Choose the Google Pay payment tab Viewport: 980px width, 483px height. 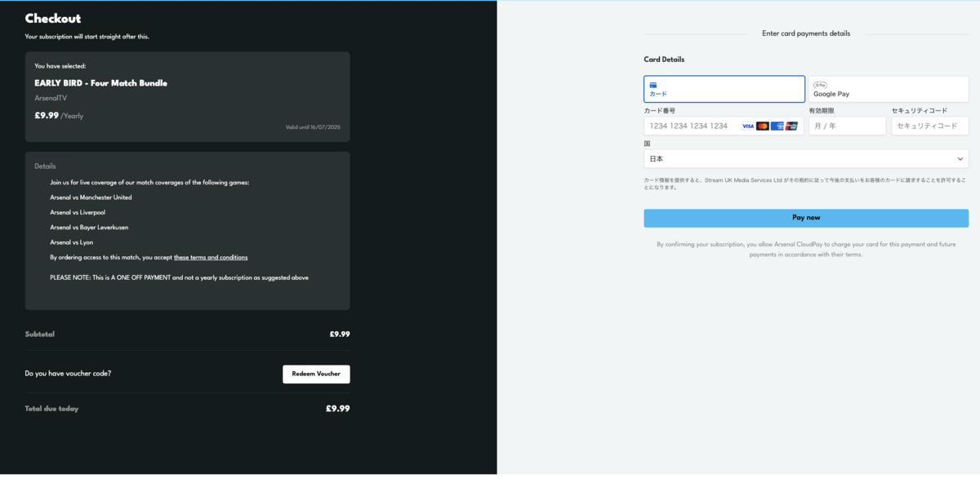click(x=888, y=89)
